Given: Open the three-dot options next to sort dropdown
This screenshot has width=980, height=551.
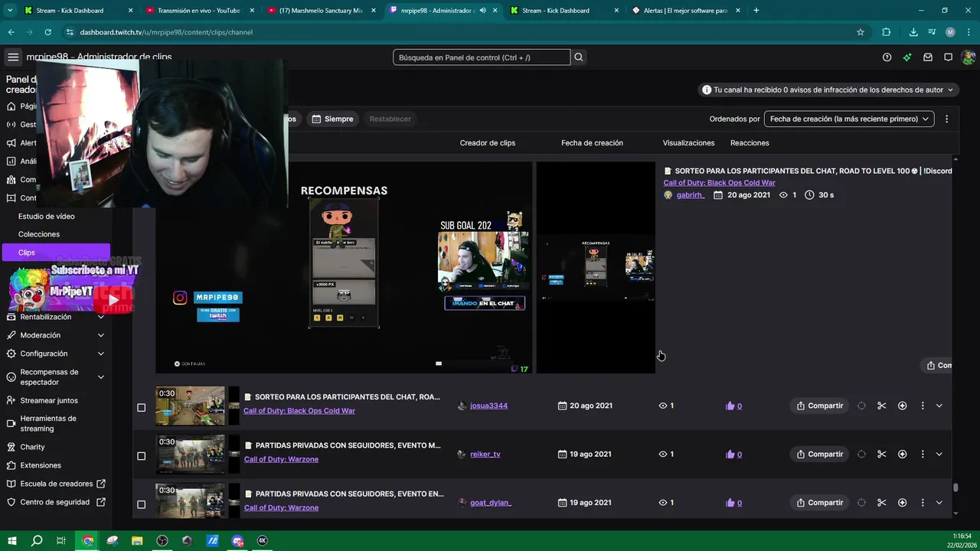Looking at the screenshot, I should point(947,119).
